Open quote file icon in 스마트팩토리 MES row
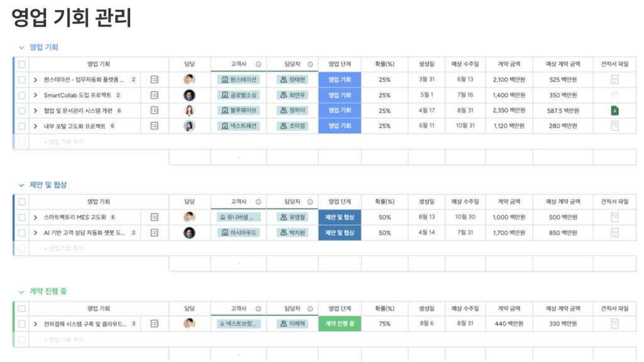 click(615, 217)
